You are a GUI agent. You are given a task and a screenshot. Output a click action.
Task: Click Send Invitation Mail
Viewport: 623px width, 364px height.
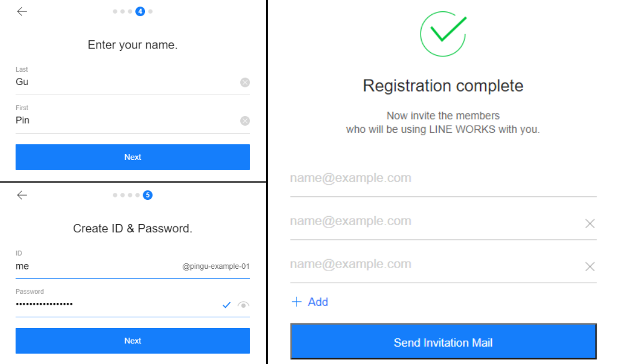(443, 342)
